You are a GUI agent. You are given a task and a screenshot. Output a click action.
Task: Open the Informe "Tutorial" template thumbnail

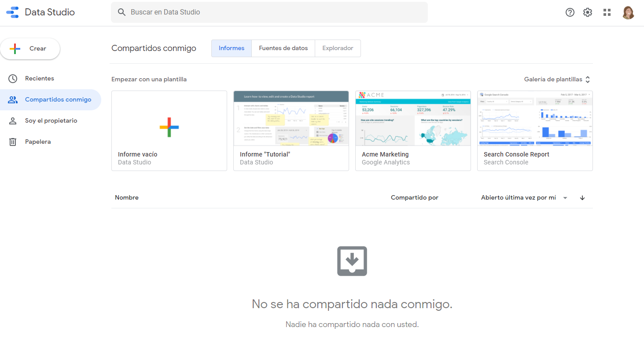point(291,118)
